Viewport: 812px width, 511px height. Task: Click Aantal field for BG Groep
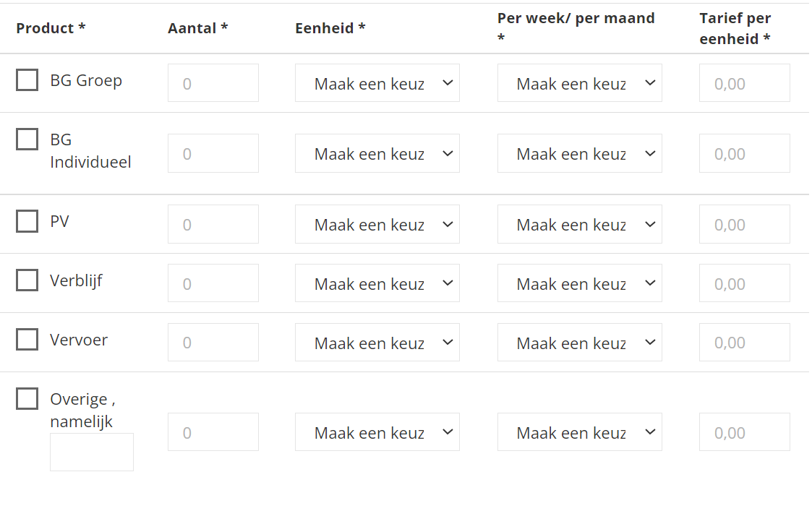(213, 83)
